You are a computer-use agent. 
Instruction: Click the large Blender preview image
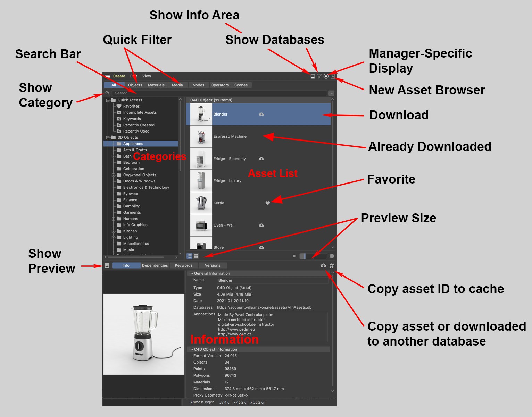144,334
